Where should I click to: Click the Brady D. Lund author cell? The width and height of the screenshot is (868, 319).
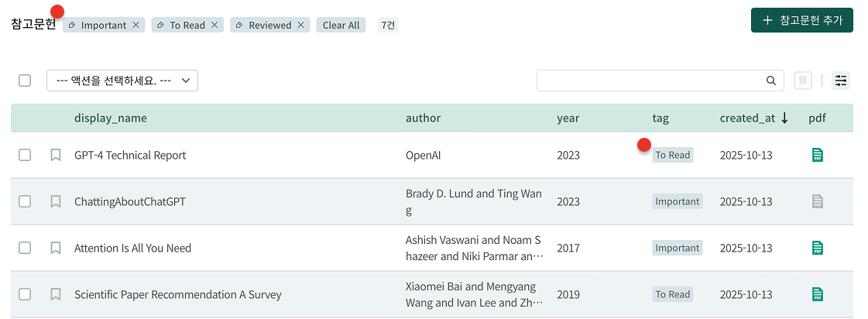tap(474, 201)
